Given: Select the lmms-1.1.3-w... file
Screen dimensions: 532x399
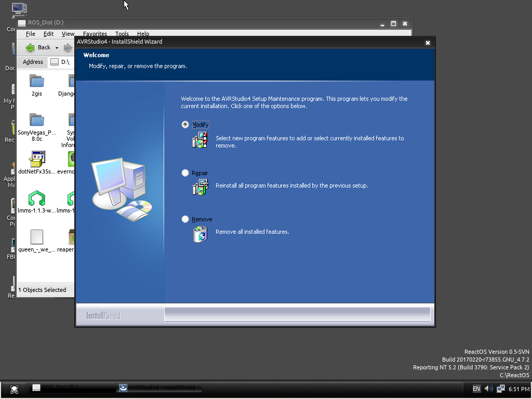Looking at the screenshot, I should 37,202.
